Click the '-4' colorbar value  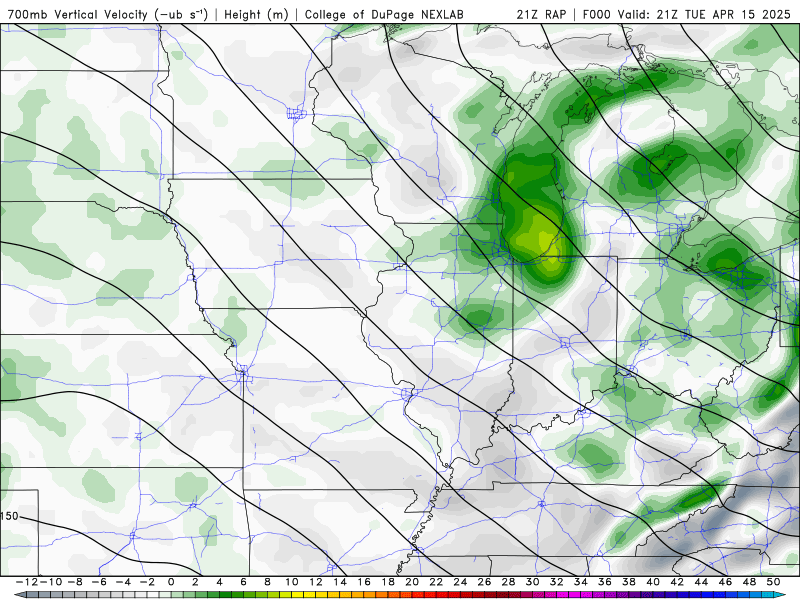pyautogui.click(x=123, y=582)
